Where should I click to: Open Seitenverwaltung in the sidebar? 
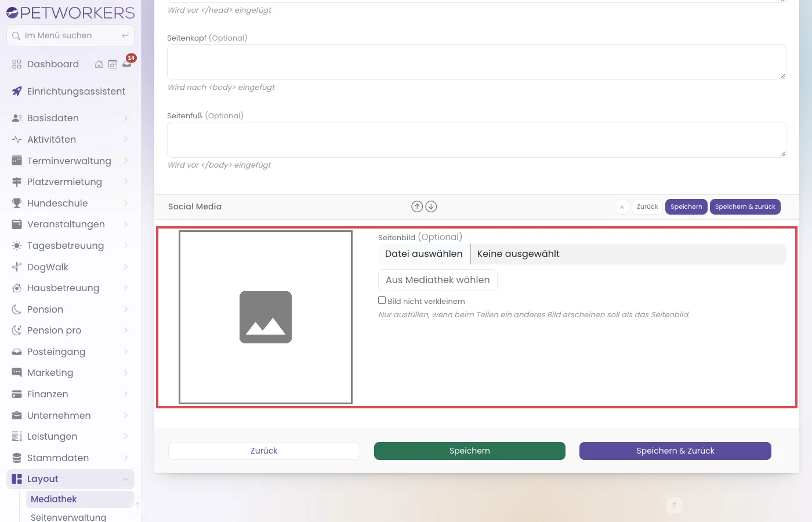click(68, 517)
